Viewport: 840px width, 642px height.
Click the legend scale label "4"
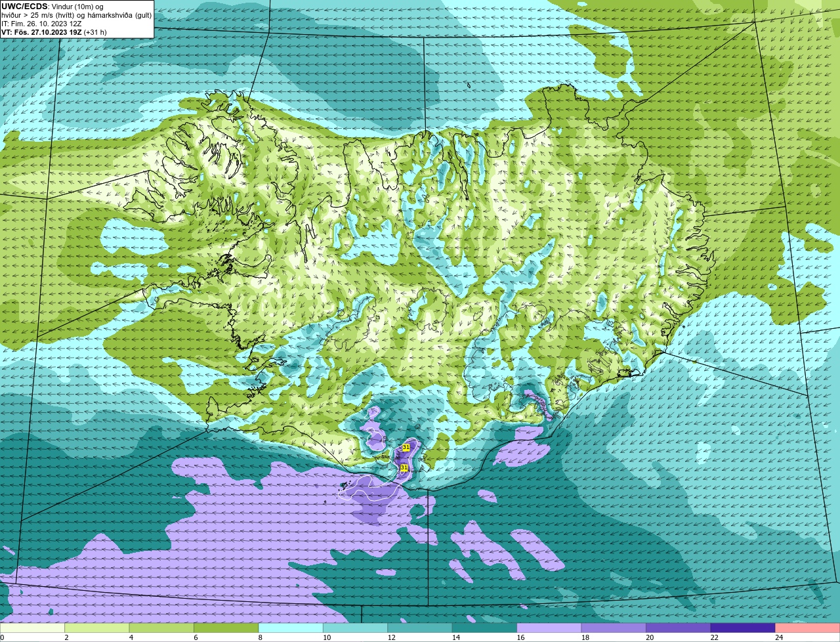[131, 637]
